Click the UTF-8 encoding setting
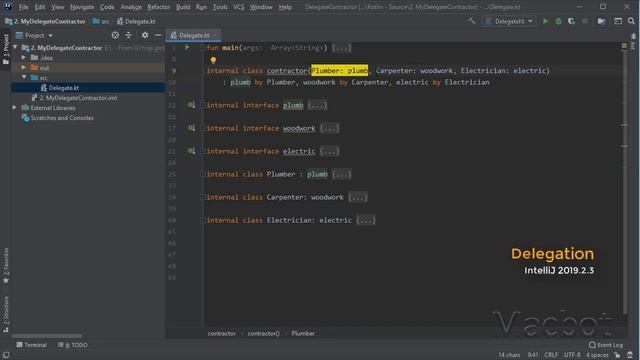 572,355
